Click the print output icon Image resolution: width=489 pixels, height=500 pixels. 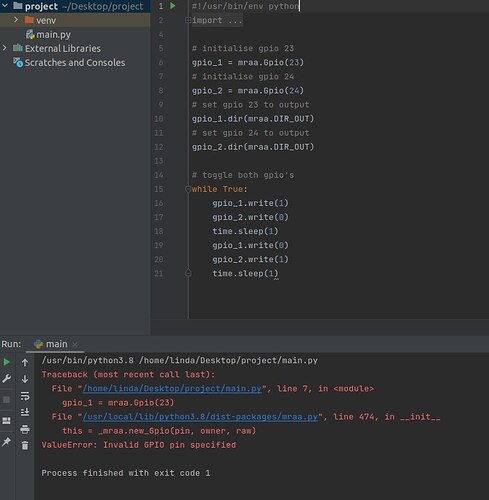tap(25, 429)
